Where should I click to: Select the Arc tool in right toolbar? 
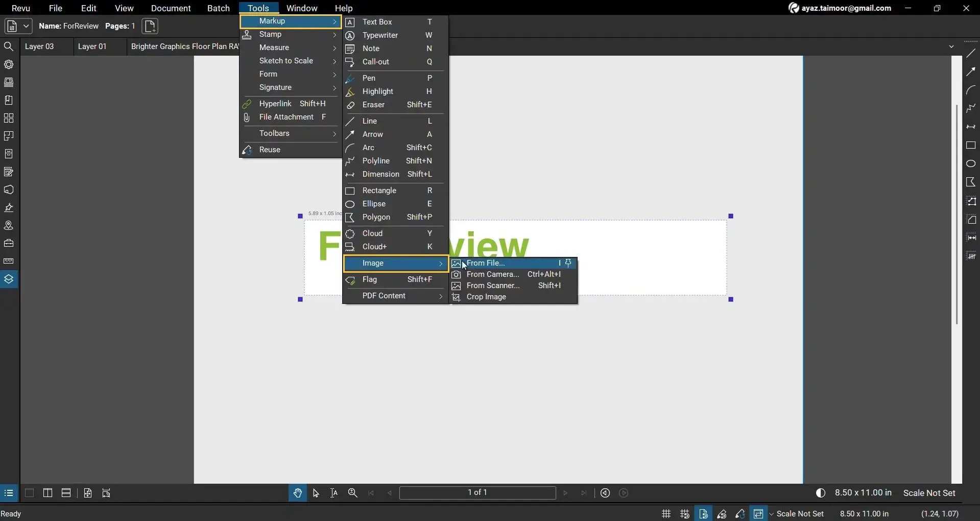click(971, 90)
